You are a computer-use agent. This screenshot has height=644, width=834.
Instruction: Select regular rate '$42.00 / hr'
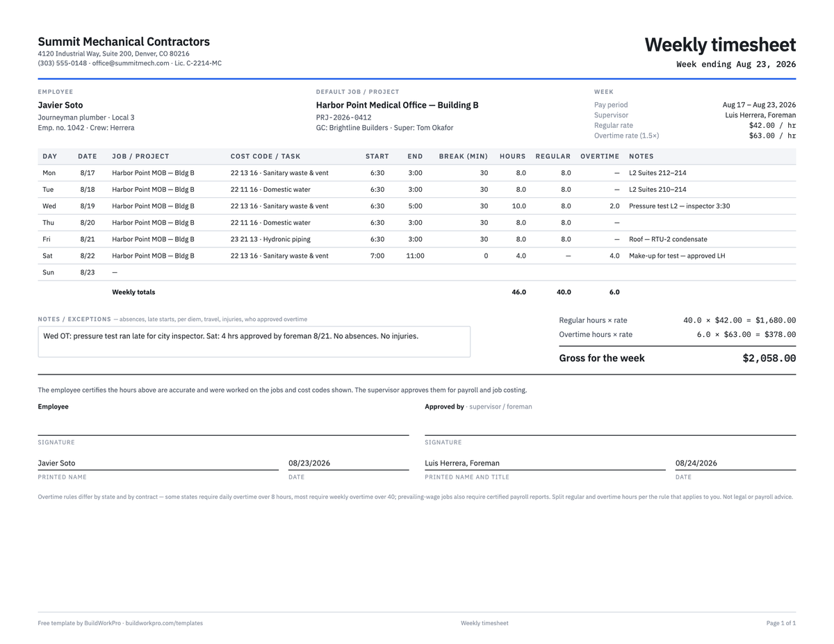(x=772, y=126)
